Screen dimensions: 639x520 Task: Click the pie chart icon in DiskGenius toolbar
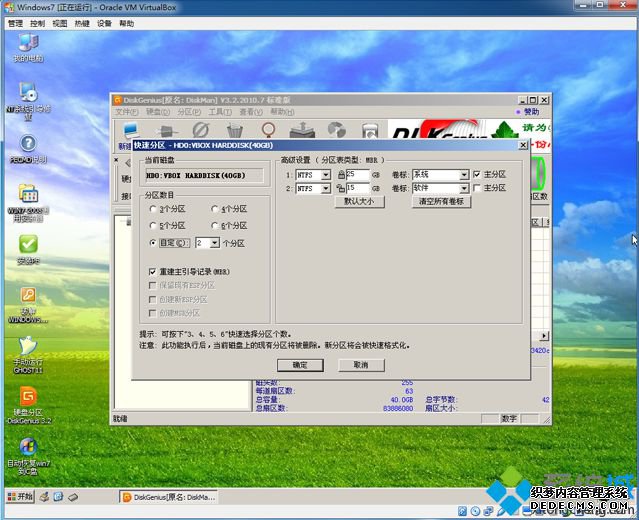click(x=336, y=130)
